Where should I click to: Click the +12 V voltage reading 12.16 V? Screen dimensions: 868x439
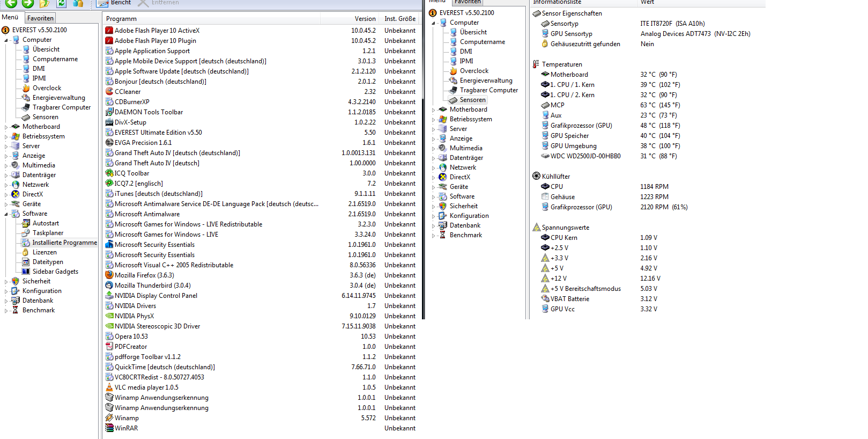click(650, 279)
